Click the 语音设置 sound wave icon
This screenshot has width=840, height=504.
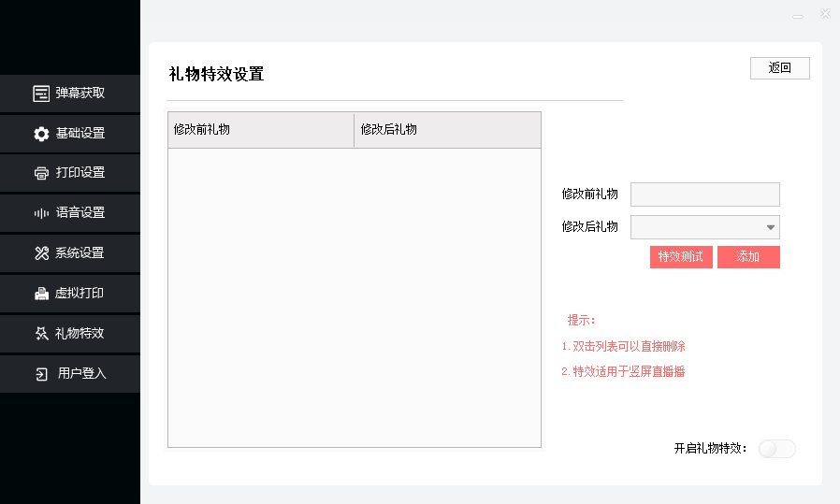pyautogui.click(x=41, y=213)
